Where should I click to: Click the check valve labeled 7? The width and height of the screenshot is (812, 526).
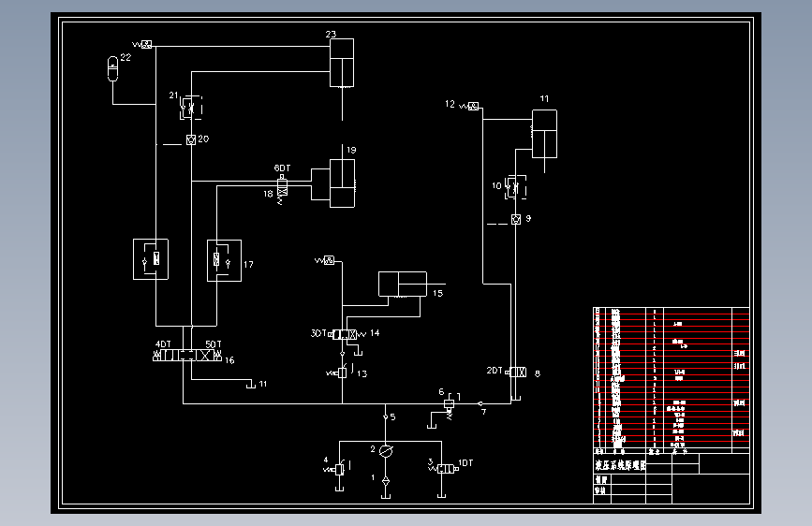[480, 403]
